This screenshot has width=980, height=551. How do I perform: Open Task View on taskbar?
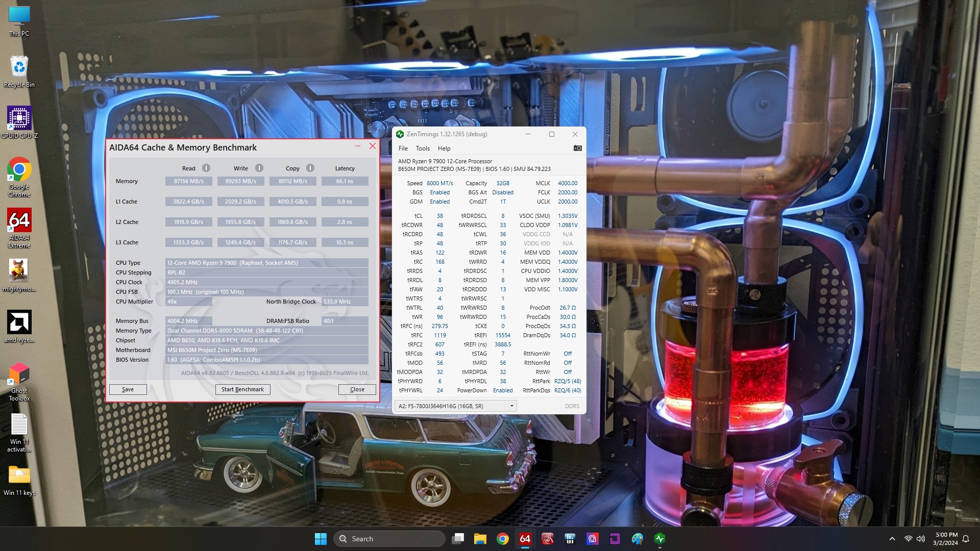click(x=458, y=539)
